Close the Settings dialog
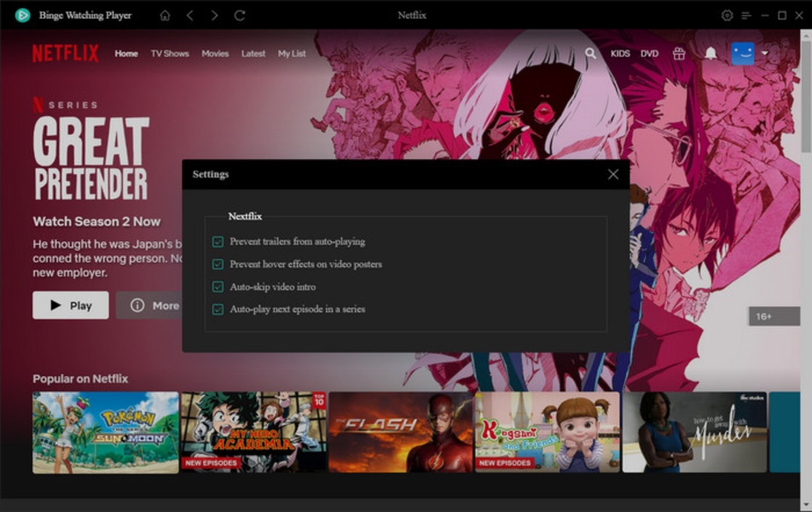This screenshot has height=512, width=812. (x=612, y=174)
